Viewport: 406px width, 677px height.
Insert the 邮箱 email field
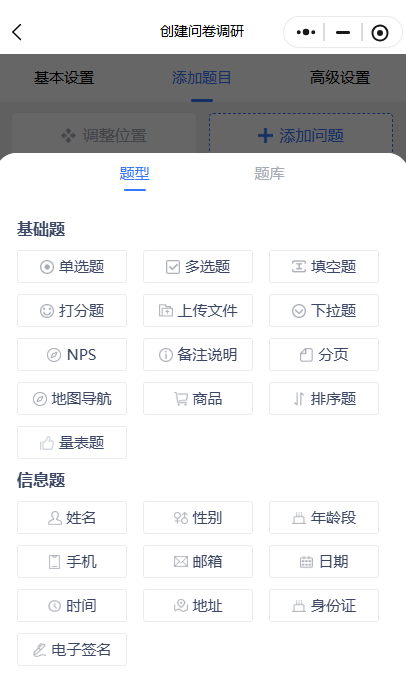(198, 561)
